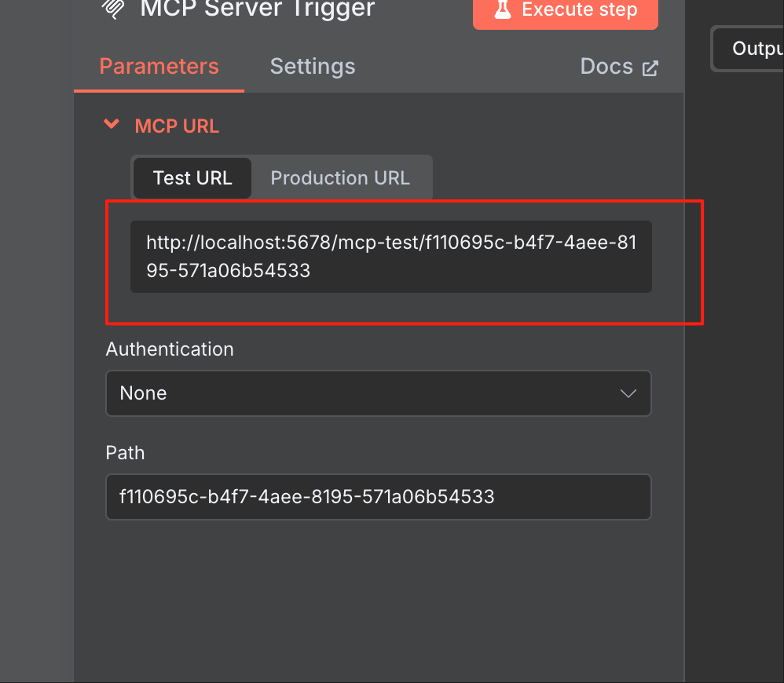Switch the URL type selector to Production
The height and width of the screenshot is (683, 784).
coord(341,177)
